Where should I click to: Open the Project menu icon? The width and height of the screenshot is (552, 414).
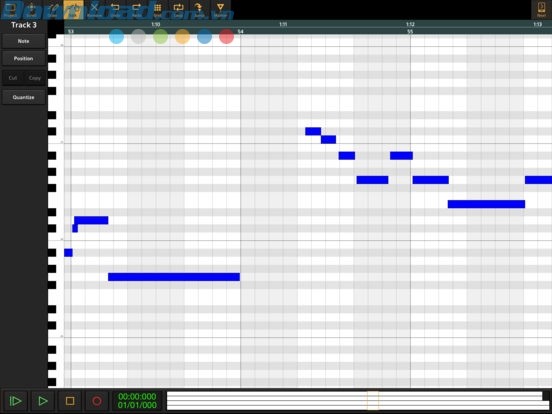11,10
